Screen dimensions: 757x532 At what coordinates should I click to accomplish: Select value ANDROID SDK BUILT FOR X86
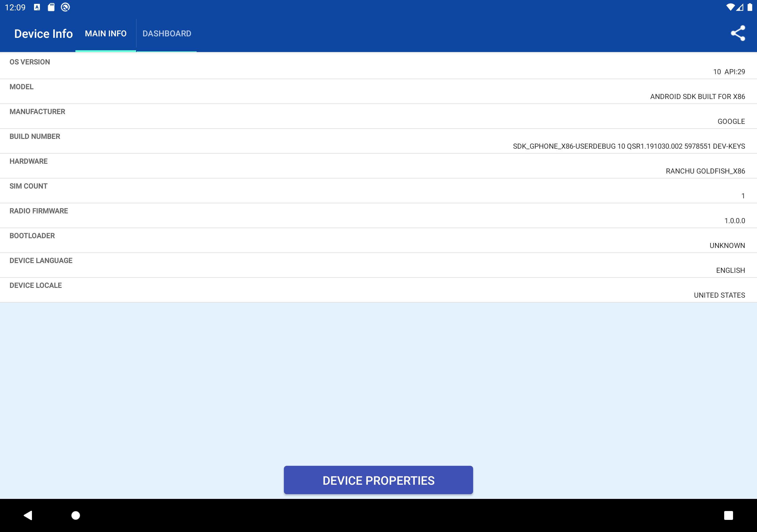tap(697, 97)
